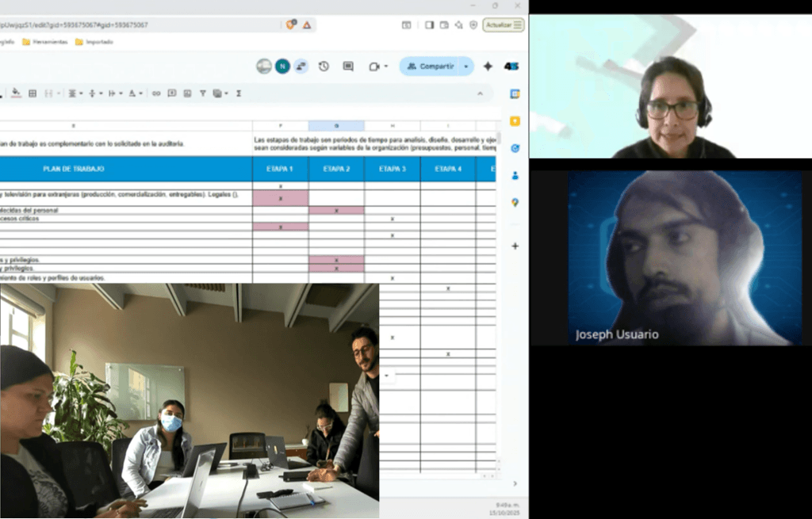Open the comments panel icon

(347, 67)
